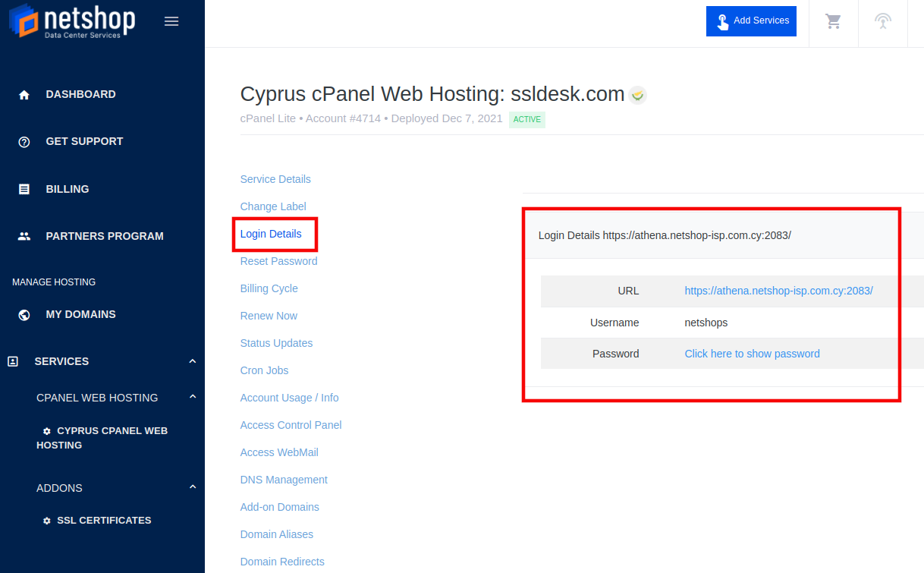Collapse the cPanel Web Hosting chevron
924x573 pixels.
coord(193,397)
